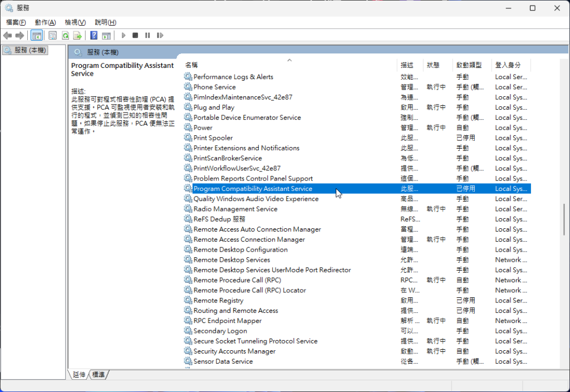Switch to the 延伸 tab at bottom
Screen dimensions: 570x392
pos(79,375)
